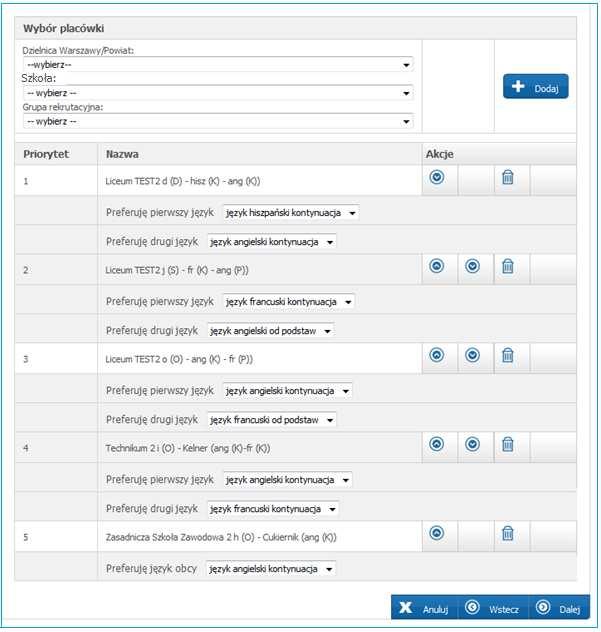Viewport: 601px width, 632px height.
Task: Delete Liceum TEST2 d from list
Action: tap(507, 177)
